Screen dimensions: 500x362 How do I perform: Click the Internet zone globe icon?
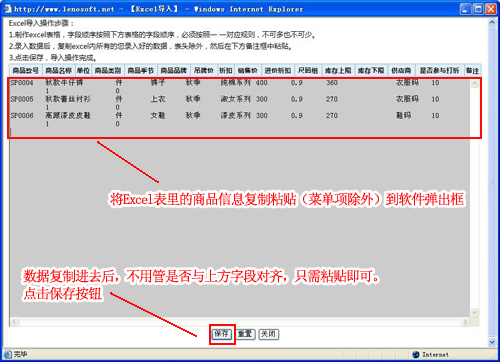416,354
